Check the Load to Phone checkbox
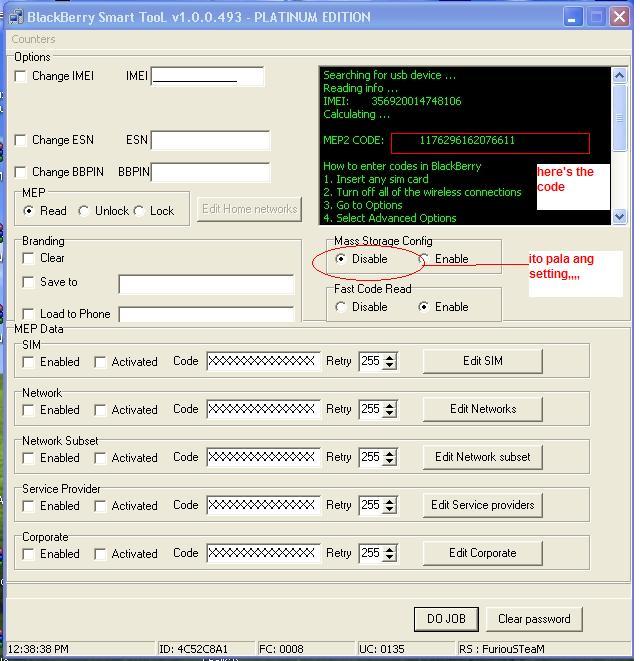640x661 pixels. 28,314
